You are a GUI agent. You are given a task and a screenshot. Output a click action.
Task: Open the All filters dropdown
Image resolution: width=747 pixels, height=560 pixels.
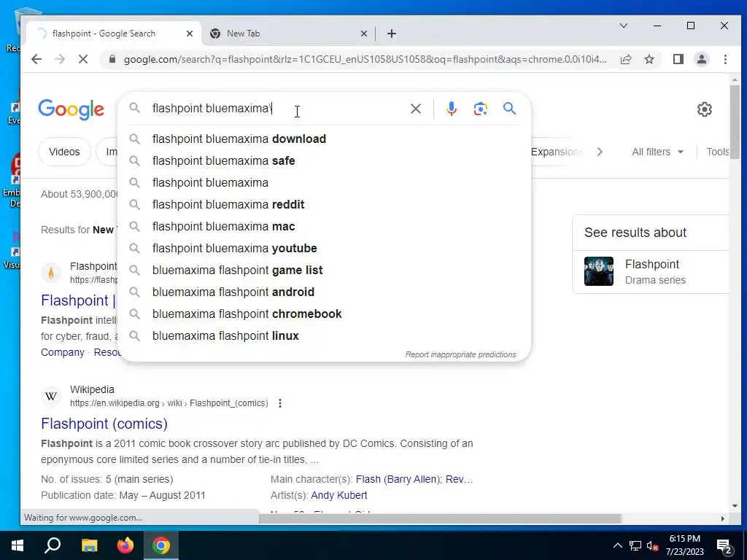(657, 152)
